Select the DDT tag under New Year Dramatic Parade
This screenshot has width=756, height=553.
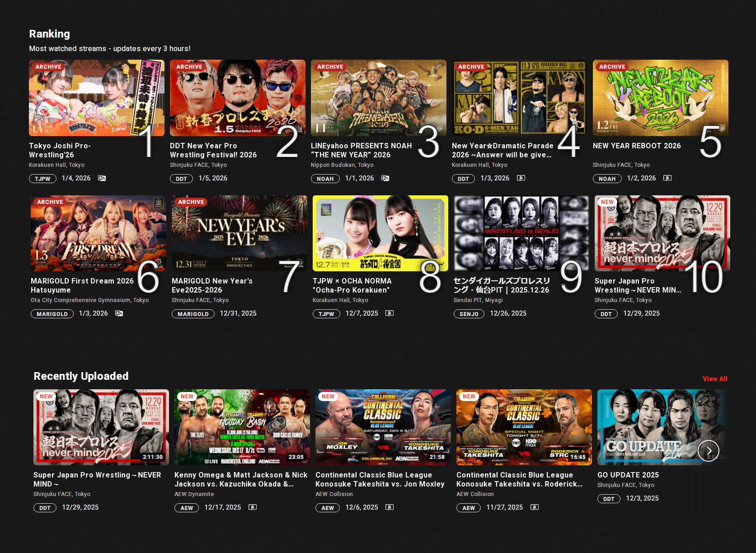[463, 179]
